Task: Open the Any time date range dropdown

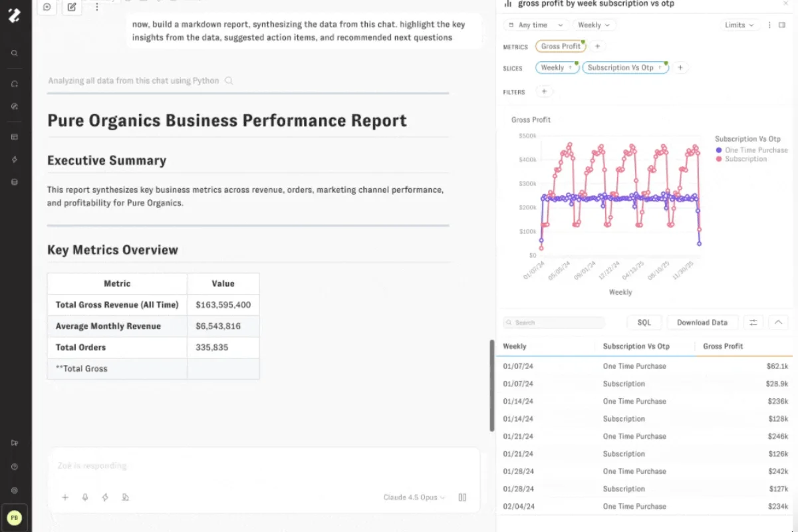Action: click(x=534, y=25)
